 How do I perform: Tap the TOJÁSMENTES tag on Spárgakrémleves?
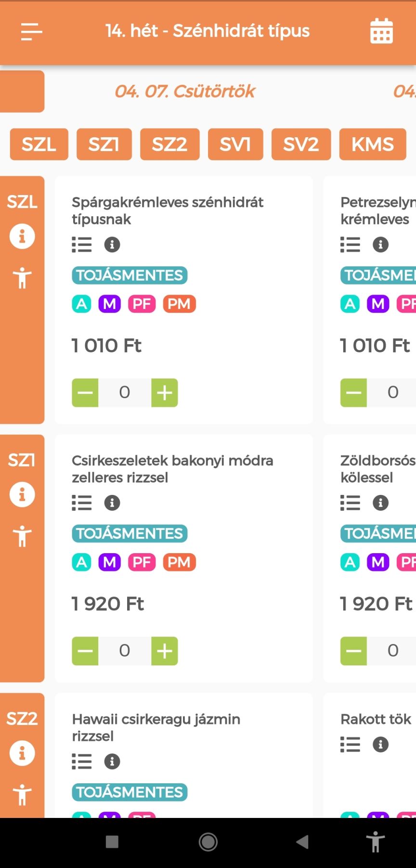130,275
